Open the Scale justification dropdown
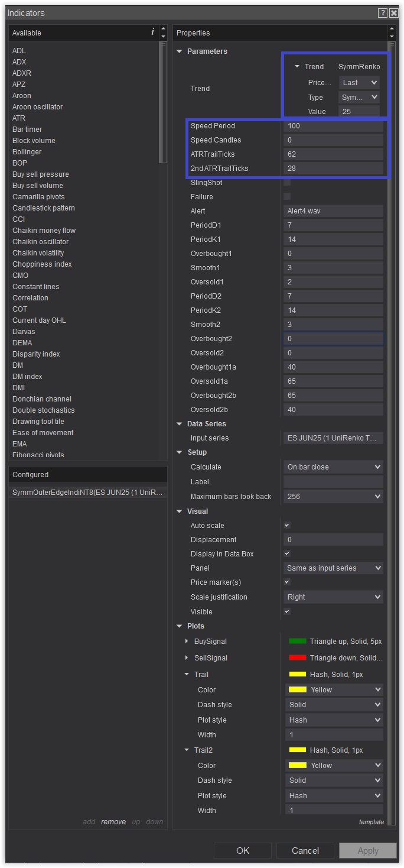 [333, 597]
